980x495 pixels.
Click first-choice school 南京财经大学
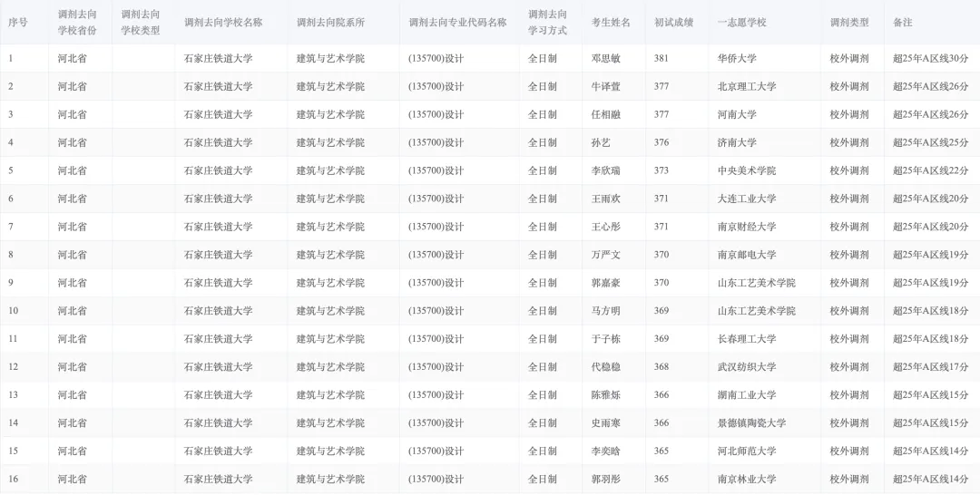[x=747, y=228]
